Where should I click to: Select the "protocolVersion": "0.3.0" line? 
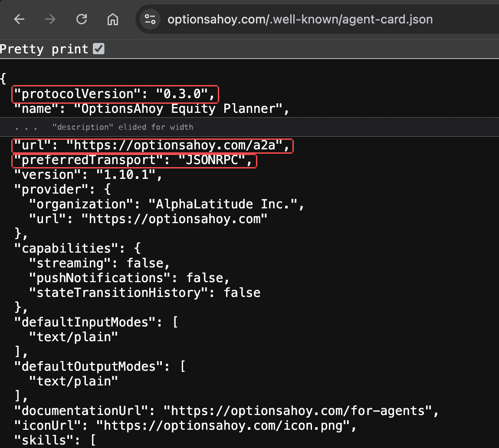tap(115, 94)
